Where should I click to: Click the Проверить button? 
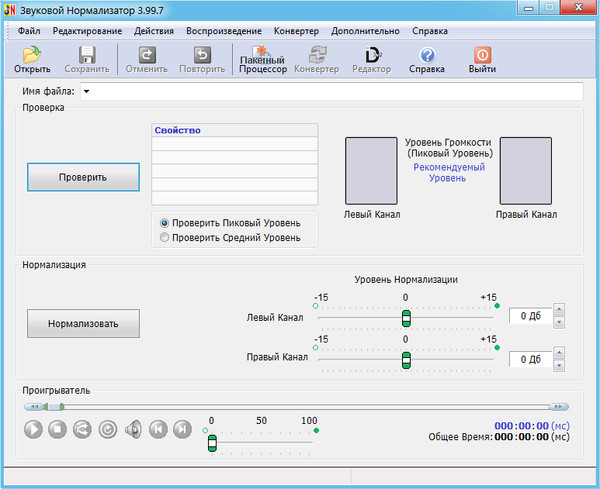click(x=83, y=177)
